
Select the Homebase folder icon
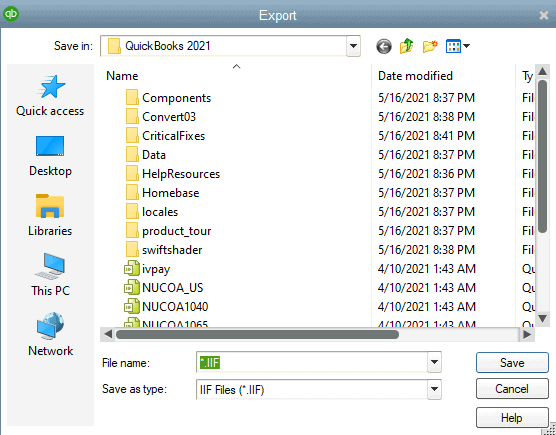pos(132,193)
